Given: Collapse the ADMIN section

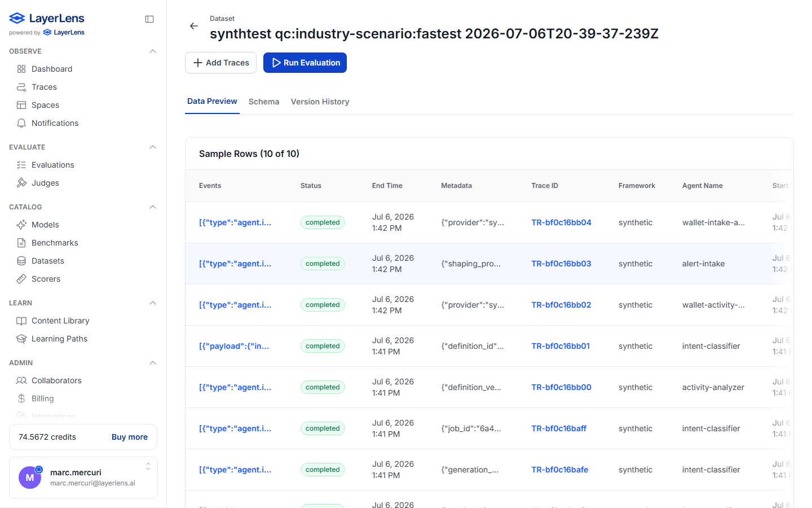Looking at the screenshot, I should coord(152,363).
